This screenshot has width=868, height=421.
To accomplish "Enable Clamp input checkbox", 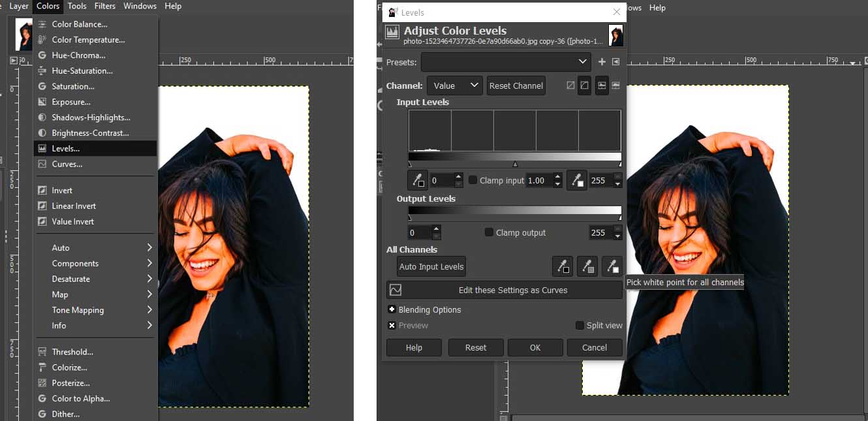I will coord(473,181).
